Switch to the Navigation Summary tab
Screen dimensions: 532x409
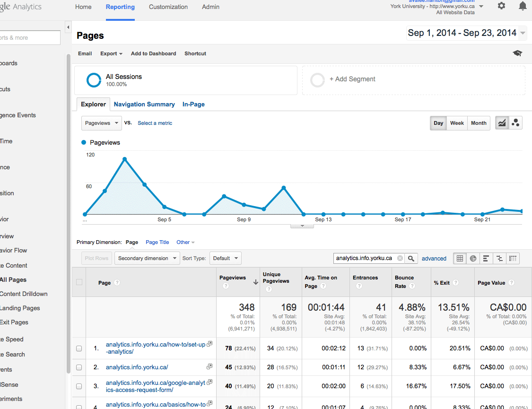[144, 104]
